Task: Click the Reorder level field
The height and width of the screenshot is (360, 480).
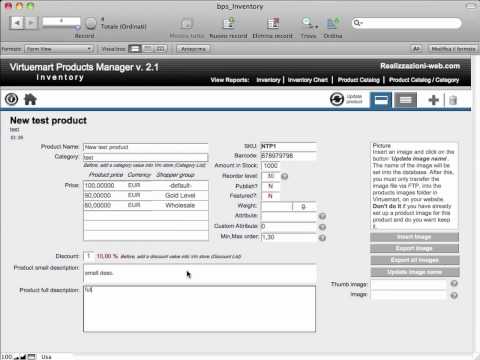Action: pyautogui.click(x=271, y=176)
